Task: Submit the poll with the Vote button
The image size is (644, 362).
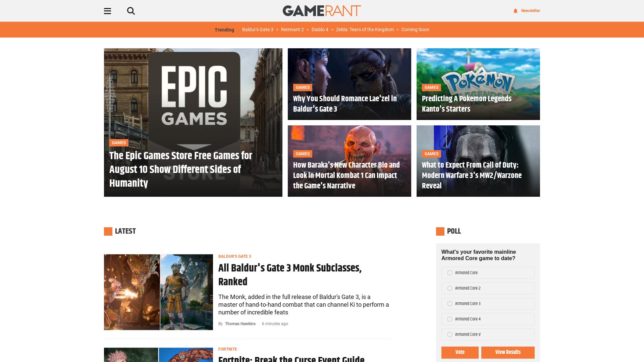Action: coord(460,352)
